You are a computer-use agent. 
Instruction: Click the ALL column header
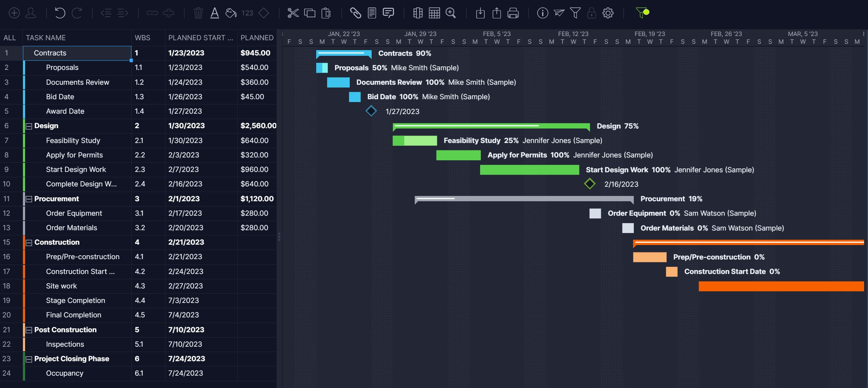[10, 37]
